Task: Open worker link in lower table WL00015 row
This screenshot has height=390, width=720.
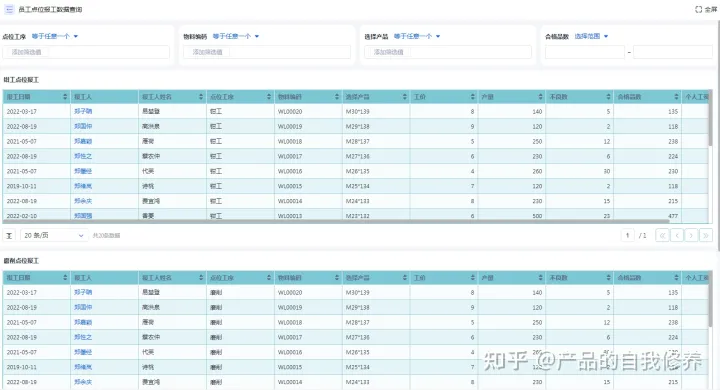Action: (x=83, y=367)
